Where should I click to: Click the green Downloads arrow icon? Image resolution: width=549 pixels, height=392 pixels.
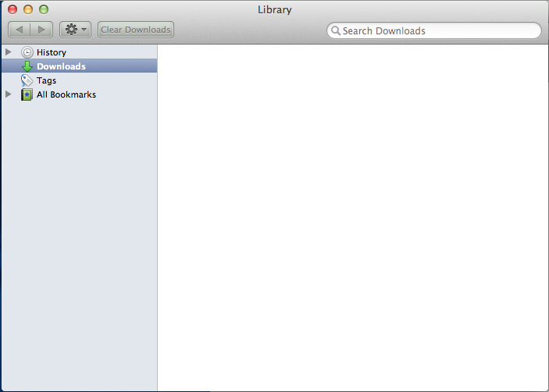coord(27,66)
